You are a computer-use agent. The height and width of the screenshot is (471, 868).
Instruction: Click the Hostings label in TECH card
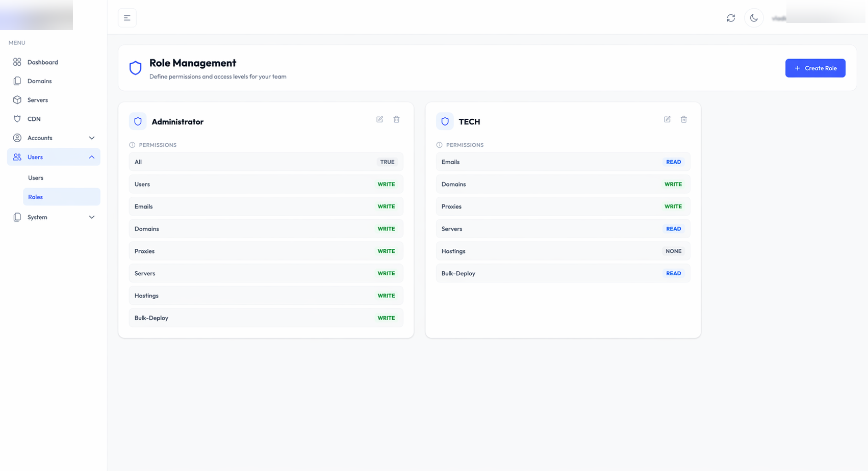[x=453, y=251]
